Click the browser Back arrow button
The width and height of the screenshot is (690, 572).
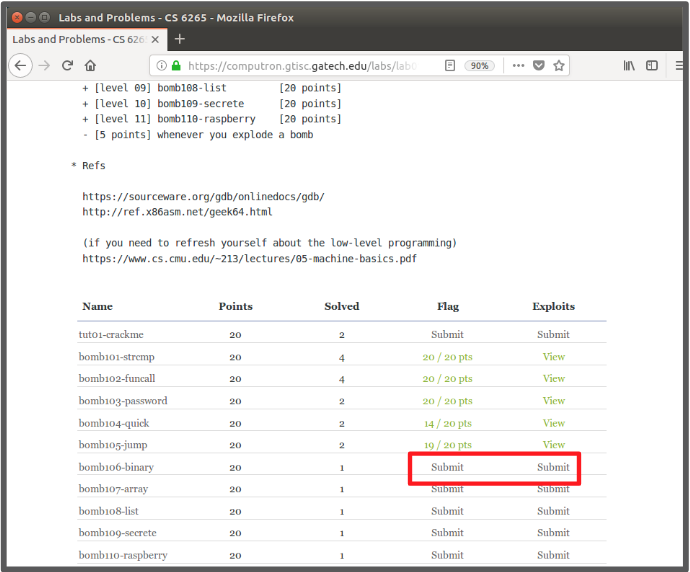[x=20, y=66]
